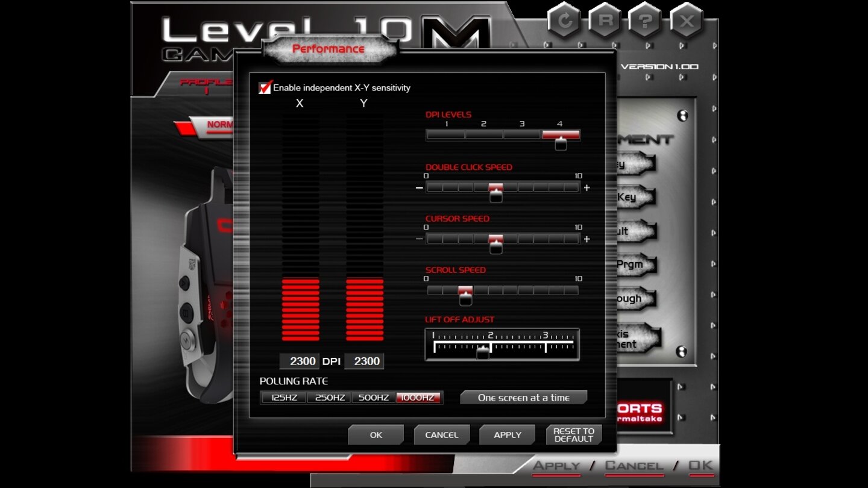The image size is (868, 488).
Task: Select 250HZ polling rate
Action: (329, 398)
